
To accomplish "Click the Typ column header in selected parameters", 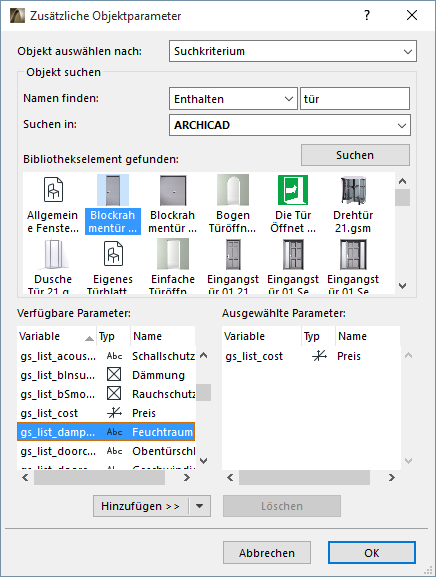I will 318,336.
